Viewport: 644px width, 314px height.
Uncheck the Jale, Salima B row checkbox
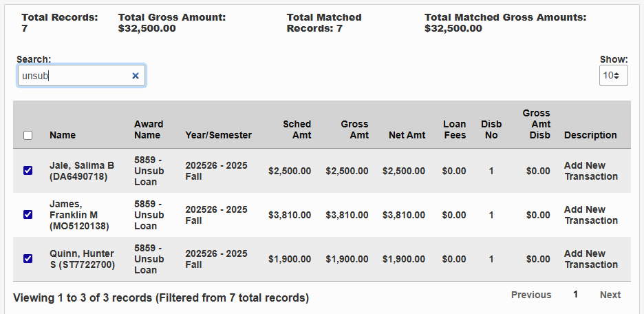pos(28,171)
